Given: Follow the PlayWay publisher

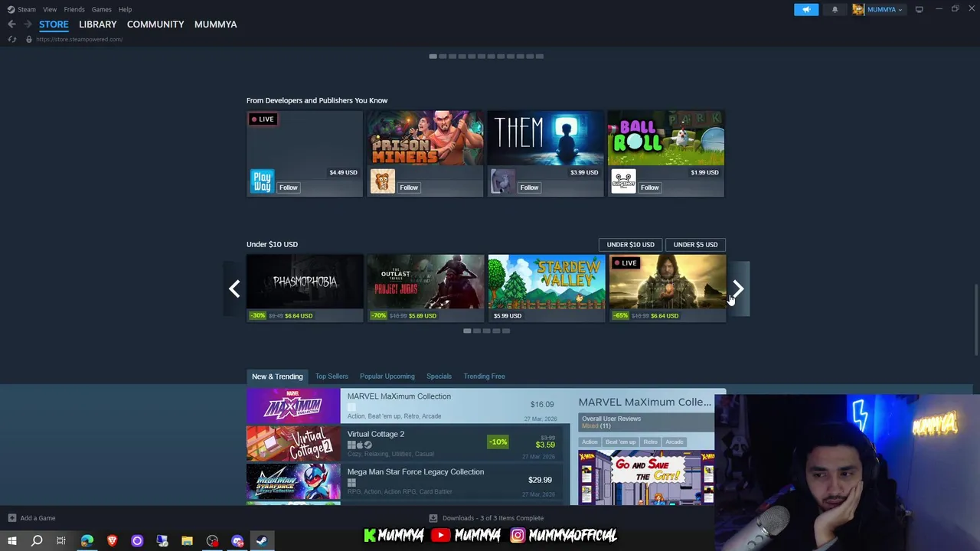Looking at the screenshot, I should (x=288, y=187).
